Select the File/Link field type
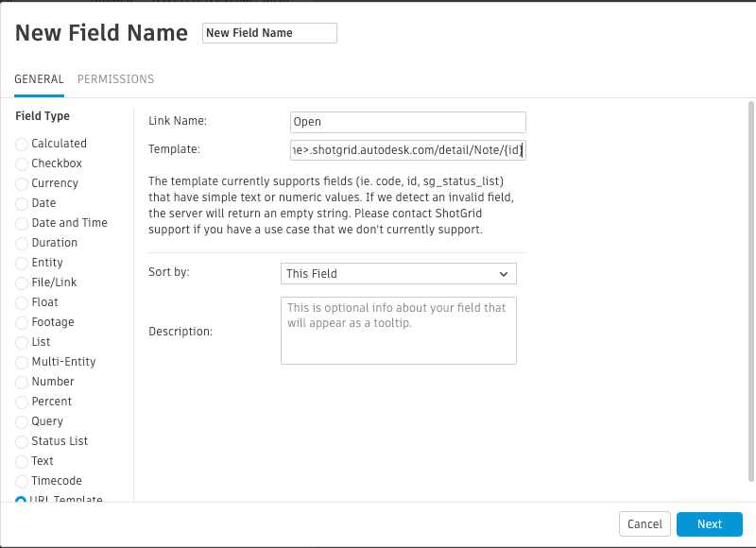 click(x=20, y=283)
